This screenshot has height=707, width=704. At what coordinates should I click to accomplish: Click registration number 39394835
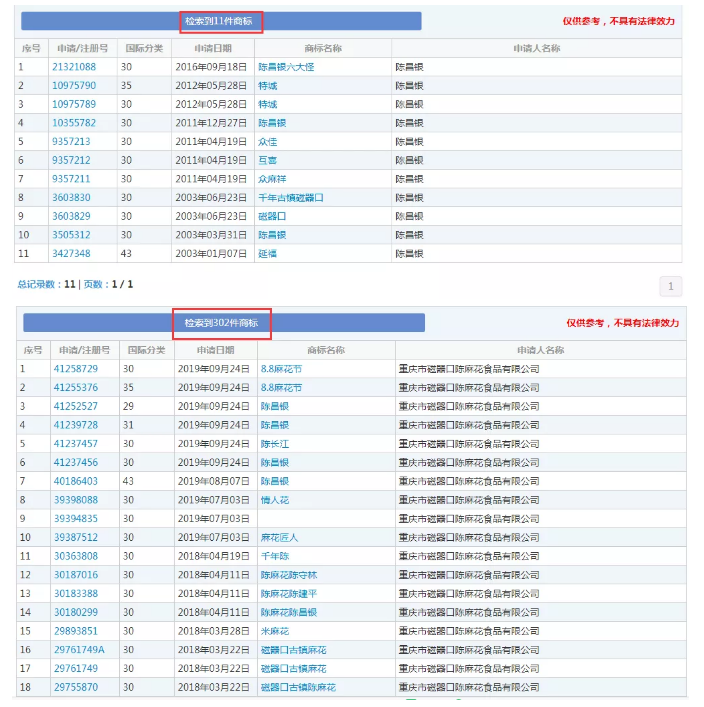pos(76,519)
